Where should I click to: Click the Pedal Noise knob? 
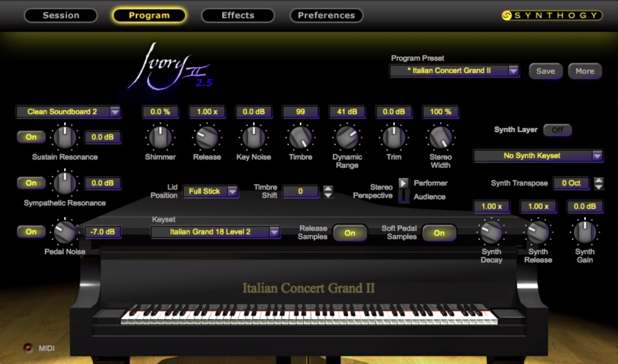click(65, 232)
